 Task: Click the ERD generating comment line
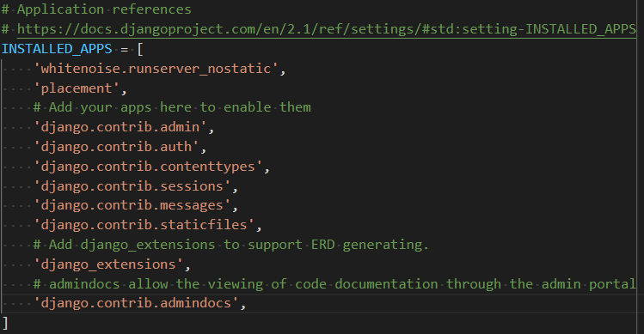click(x=230, y=245)
